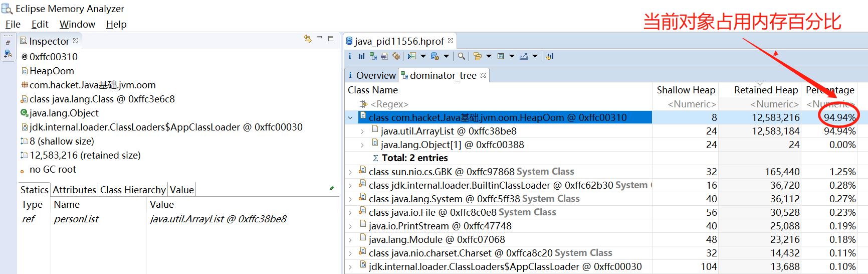The width and height of the screenshot is (868, 274).
Task: Open the OQL query editor icon
Action: tap(384, 56)
